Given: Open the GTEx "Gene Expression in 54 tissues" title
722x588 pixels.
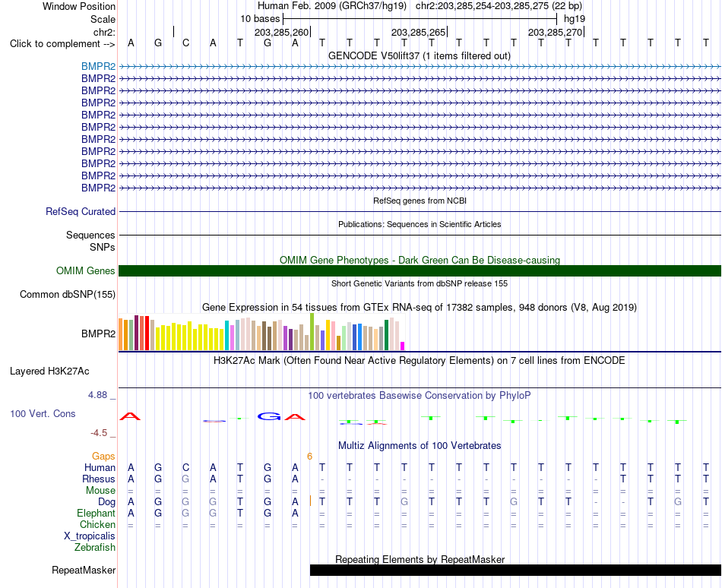Looking at the screenshot, I should click(x=420, y=308).
